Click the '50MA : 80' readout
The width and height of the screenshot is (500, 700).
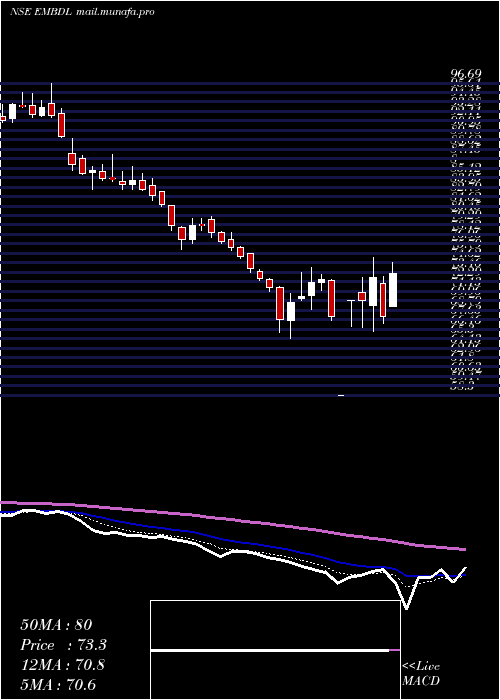[57, 625]
